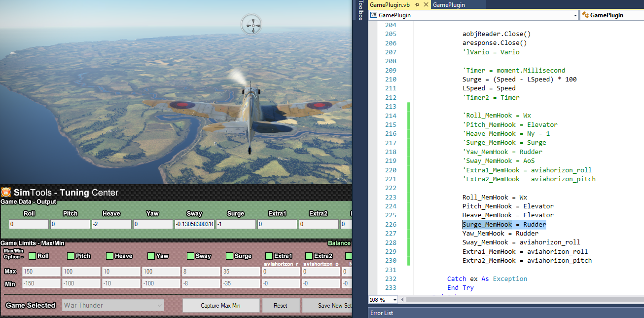Image resolution: width=644 pixels, height=318 pixels.
Task: Click the Heave output field showing -2
Action: click(x=111, y=224)
